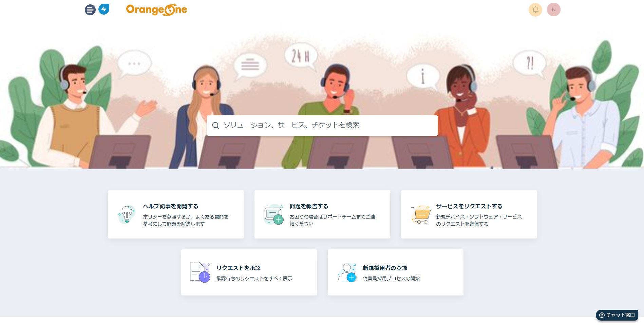The height and width of the screenshot is (325, 644).
Task: Open the user avatar N menu
Action: point(554,9)
